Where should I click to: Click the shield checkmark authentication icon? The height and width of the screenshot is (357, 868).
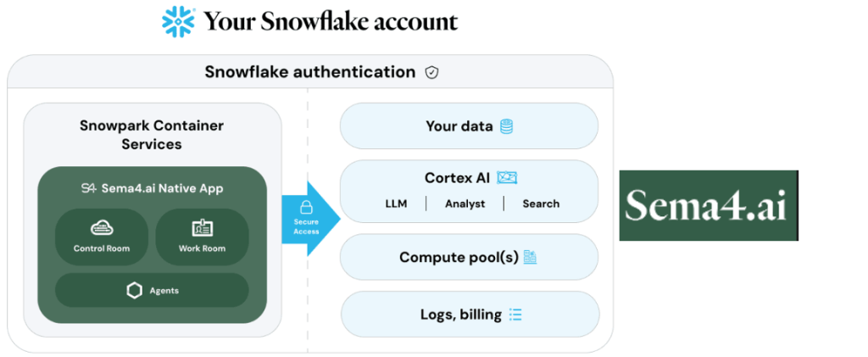click(x=431, y=73)
